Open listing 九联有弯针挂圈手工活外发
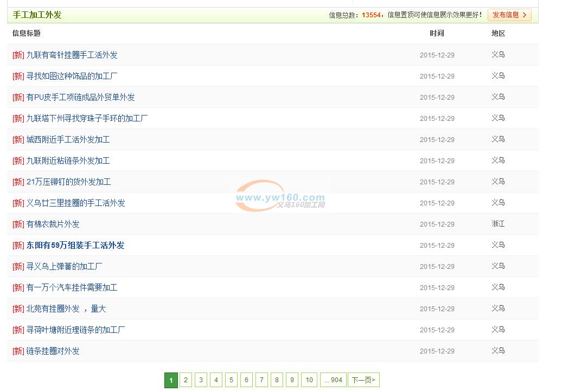Viewport: 562px width, 392px height. pos(72,55)
